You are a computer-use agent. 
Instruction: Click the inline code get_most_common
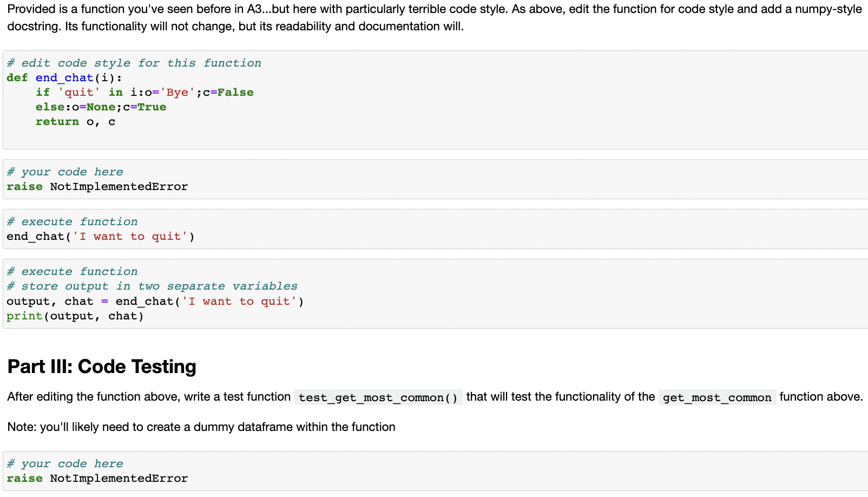716,397
